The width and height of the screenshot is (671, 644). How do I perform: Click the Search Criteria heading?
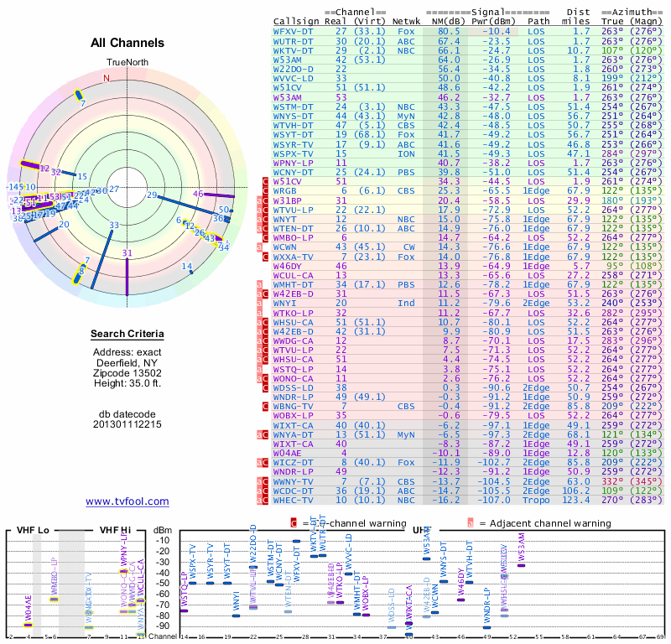point(127,335)
